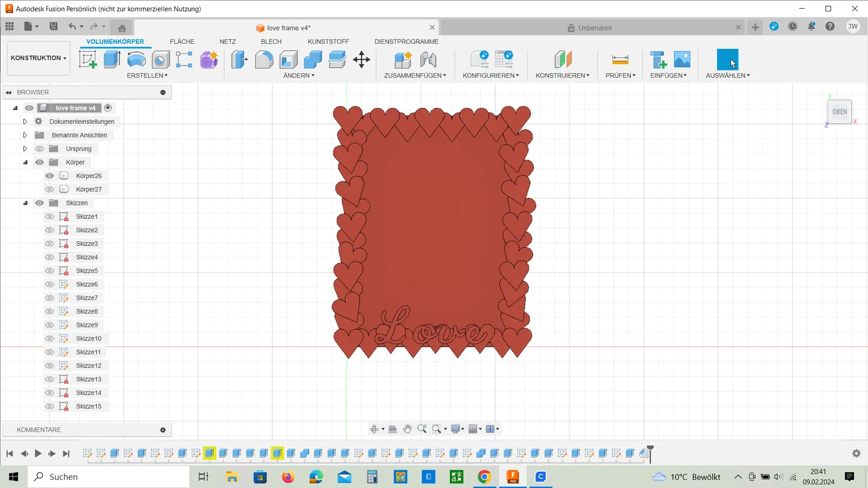This screenshot has width=868, height=488.
Task: Toggle visibility of Körper27
Action: [49, 189]
